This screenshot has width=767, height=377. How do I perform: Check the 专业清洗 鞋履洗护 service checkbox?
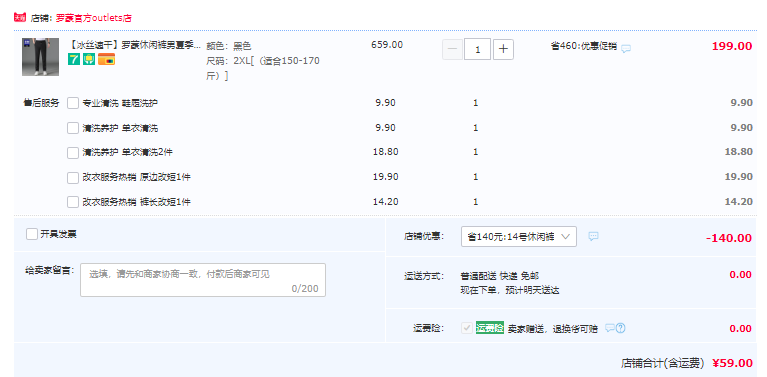pyautogui.click(x=73, y=103)
